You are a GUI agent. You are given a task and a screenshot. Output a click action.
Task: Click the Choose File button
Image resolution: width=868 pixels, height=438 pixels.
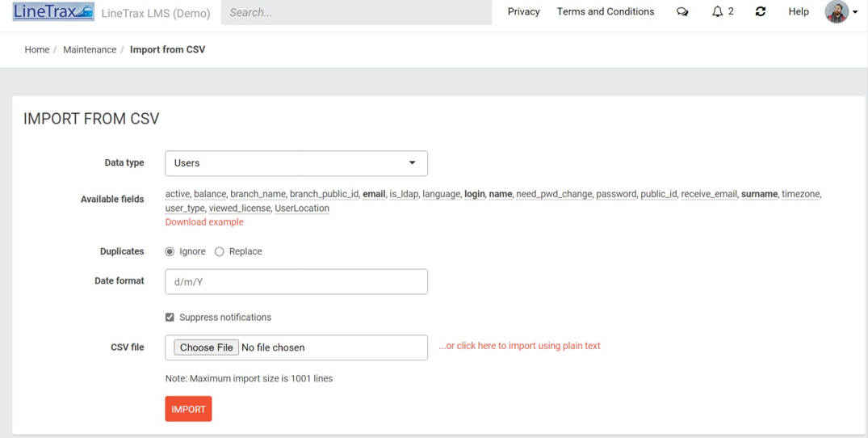click(x=207, y=347)
